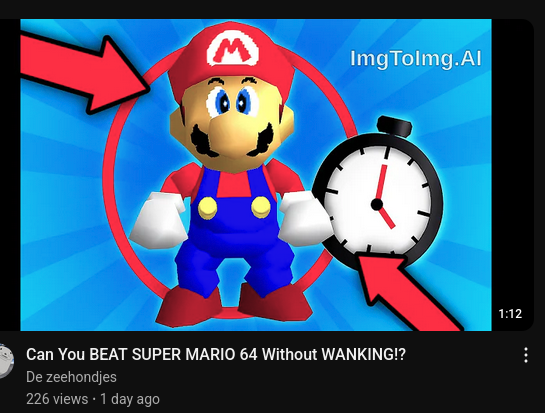Click the red second hand of the stopwatch

[382, 183]
